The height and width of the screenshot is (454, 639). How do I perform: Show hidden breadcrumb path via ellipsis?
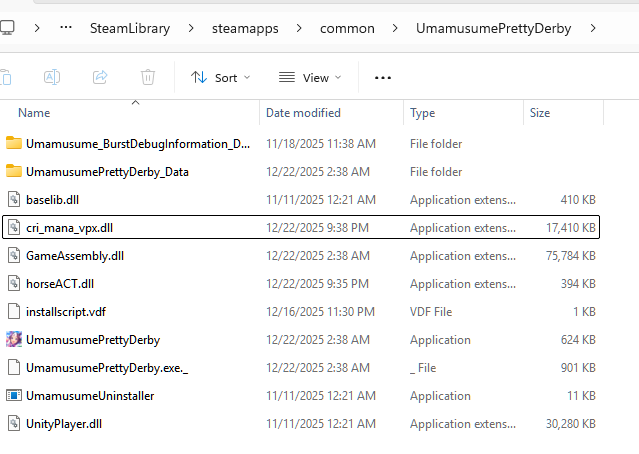pos(66,28)
